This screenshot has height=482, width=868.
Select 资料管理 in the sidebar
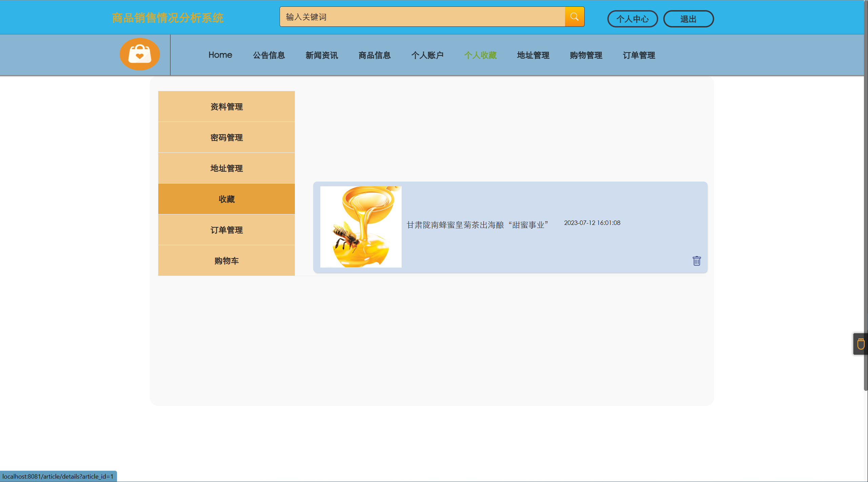coord(226,107)
